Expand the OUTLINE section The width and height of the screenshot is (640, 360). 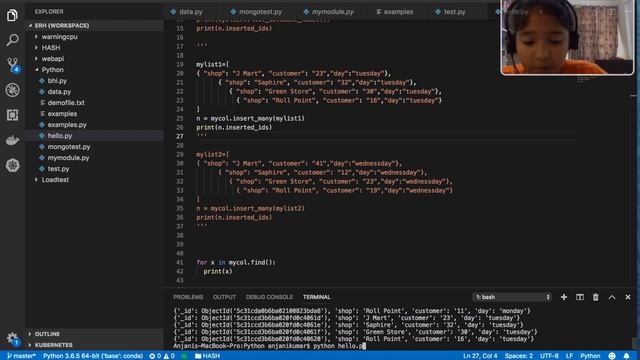pyautogui.click(x=47, y=334)
